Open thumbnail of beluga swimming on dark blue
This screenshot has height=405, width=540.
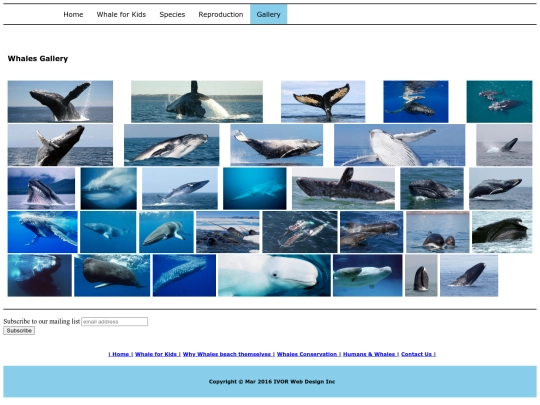point(367,276)
